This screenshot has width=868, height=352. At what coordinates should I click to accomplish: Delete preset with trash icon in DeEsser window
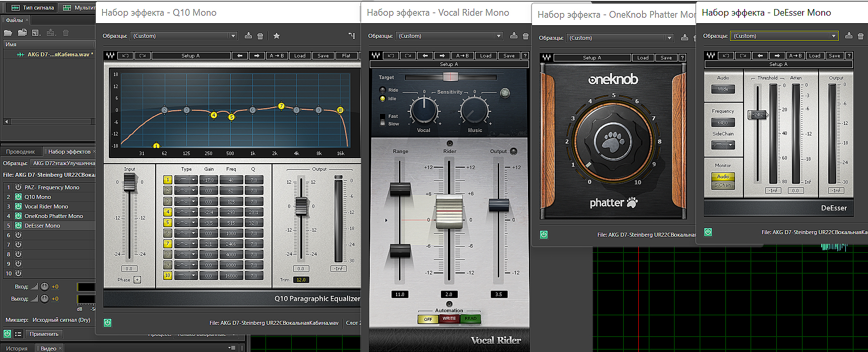[x=860, y=36]
